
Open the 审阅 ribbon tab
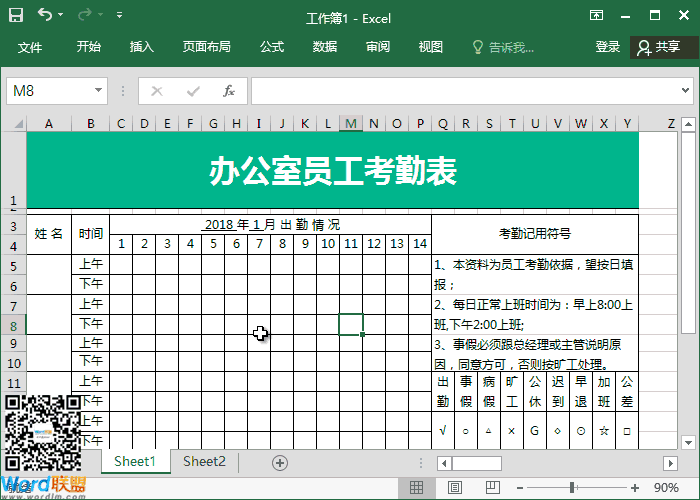[378, 47]
